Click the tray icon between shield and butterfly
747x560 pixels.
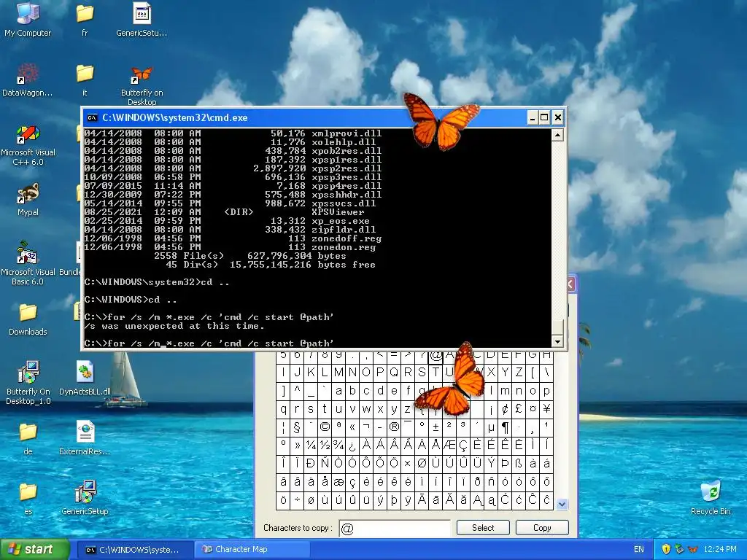pyautogui.click(x=679, y=549)
